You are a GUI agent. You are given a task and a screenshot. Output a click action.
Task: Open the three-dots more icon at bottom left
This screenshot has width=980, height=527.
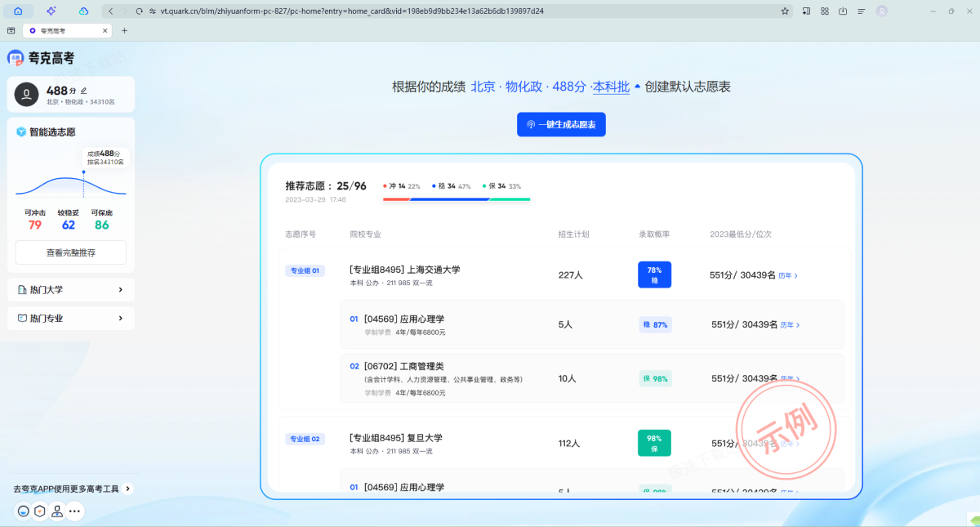click(74, 511)
